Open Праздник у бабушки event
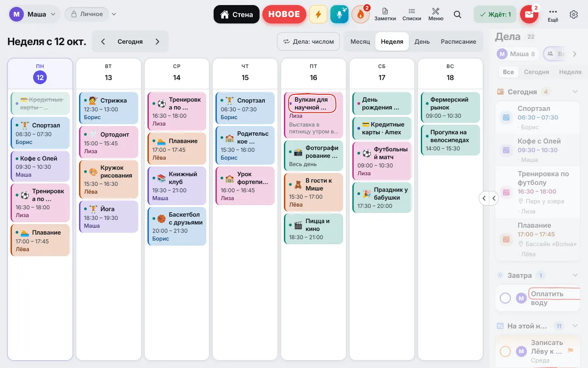Viewport: 588px width, 368px height. click(382, 197)
